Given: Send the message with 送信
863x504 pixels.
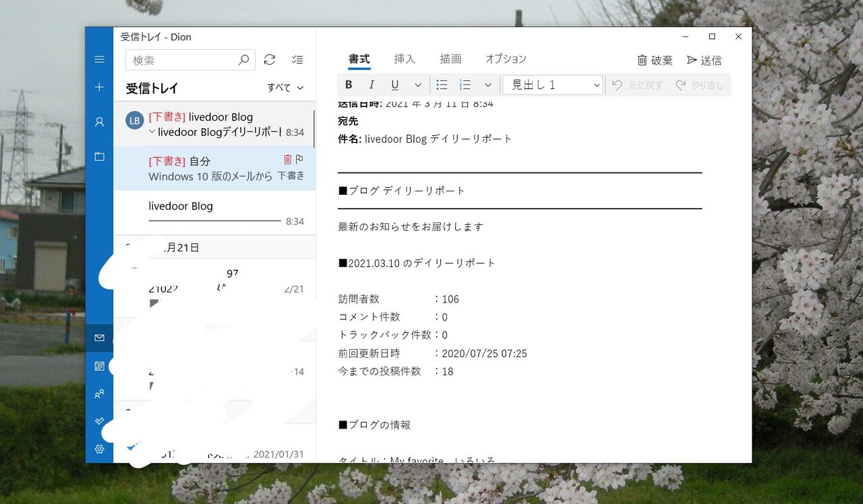Looking at the screenshot, I should click(x=705, y=60).
